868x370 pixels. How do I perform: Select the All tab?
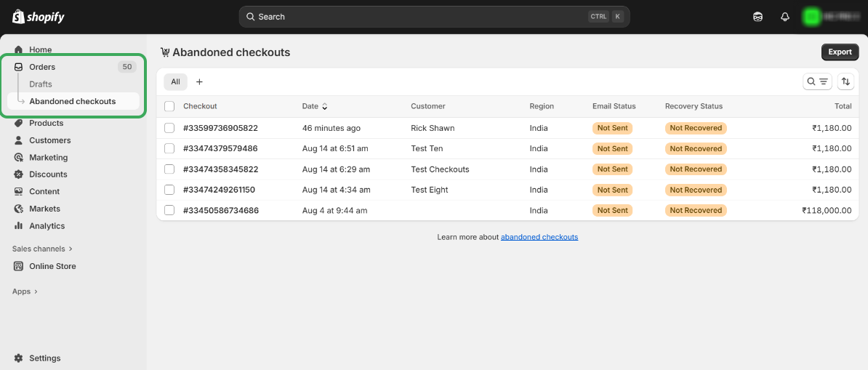(175, 82)
